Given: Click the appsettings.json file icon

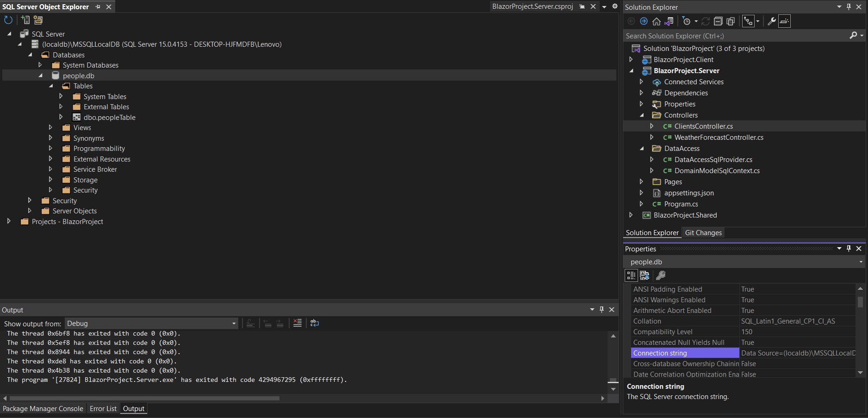Looking at the screenshot, I should coord(657,193).
